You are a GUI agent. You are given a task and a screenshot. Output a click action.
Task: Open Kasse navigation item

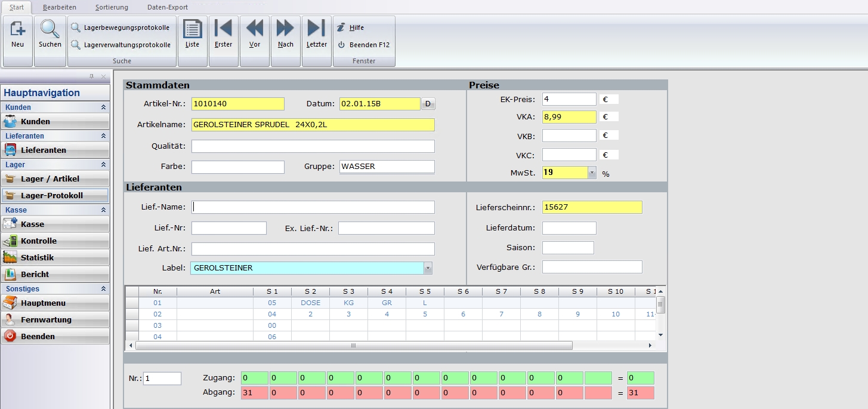(55, 224)
